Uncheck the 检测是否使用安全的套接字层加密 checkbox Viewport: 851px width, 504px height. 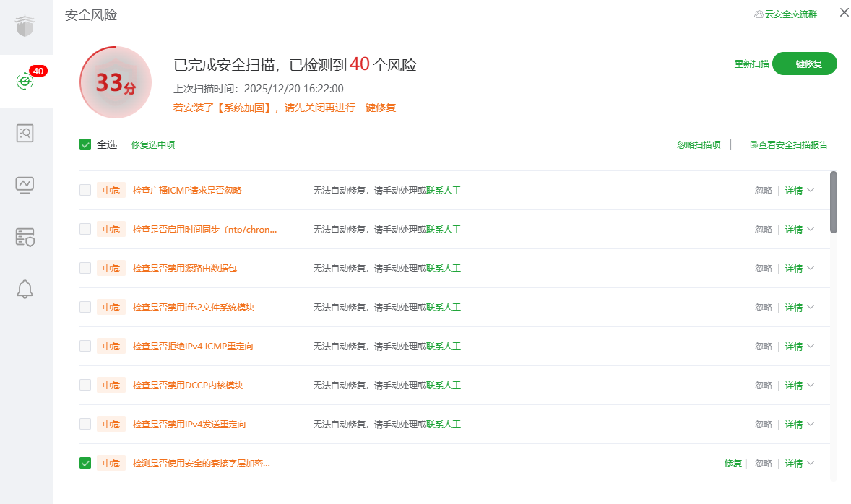point(85,463)
